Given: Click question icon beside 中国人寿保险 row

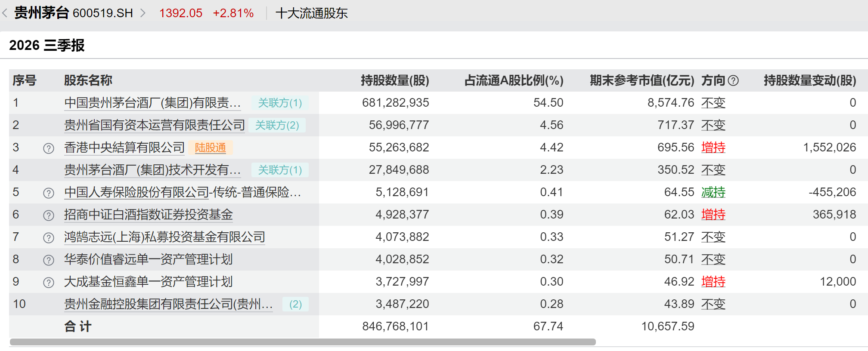Looking at the screenshot, I should coord(49,193).
